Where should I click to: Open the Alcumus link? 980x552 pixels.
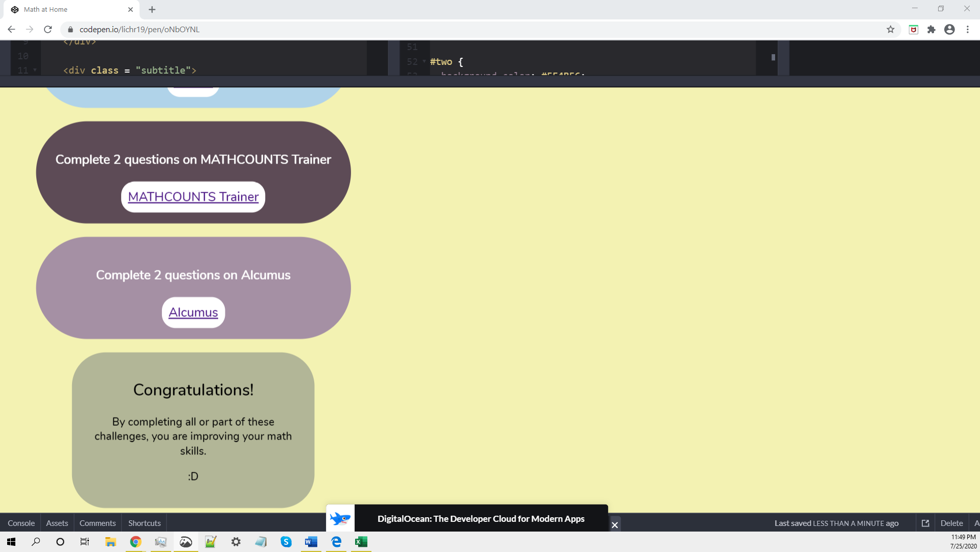tap(193, 312)
